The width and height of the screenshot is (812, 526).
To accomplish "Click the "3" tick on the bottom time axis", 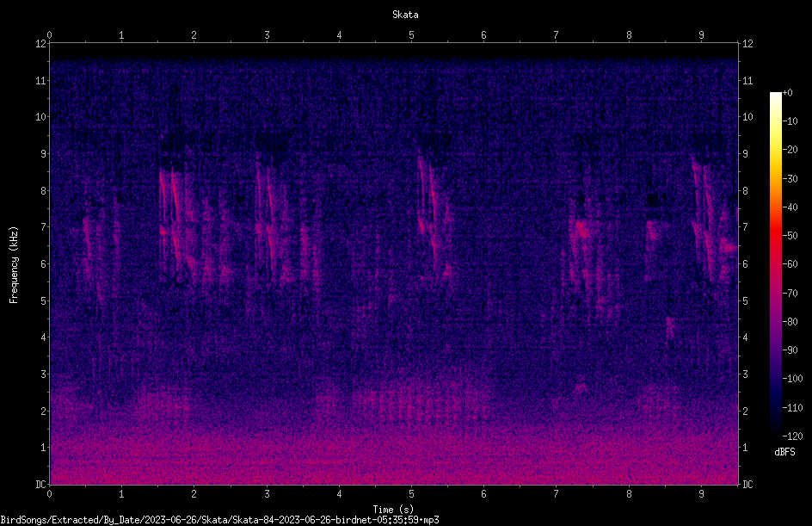I will (267, 494).
